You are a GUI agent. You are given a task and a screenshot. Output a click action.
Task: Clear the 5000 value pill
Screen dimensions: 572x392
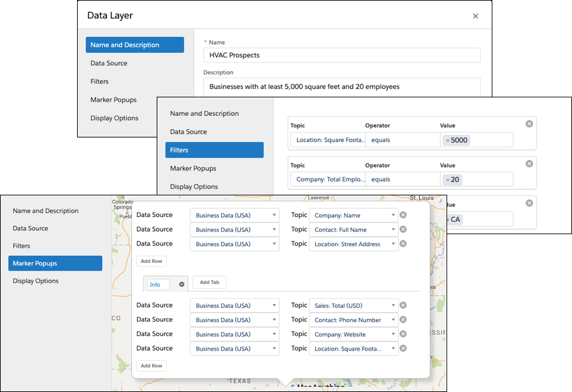pyautogui.click(x=448, y=140)
